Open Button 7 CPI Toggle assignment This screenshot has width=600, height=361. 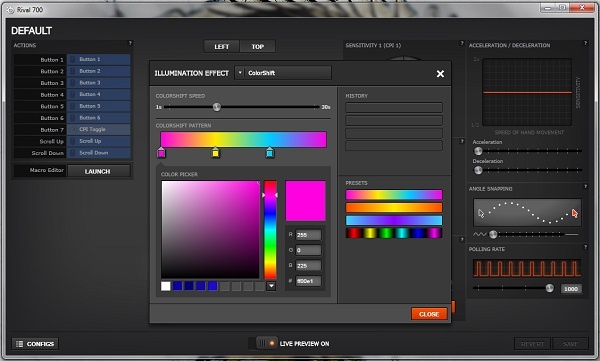click(99, 129)
